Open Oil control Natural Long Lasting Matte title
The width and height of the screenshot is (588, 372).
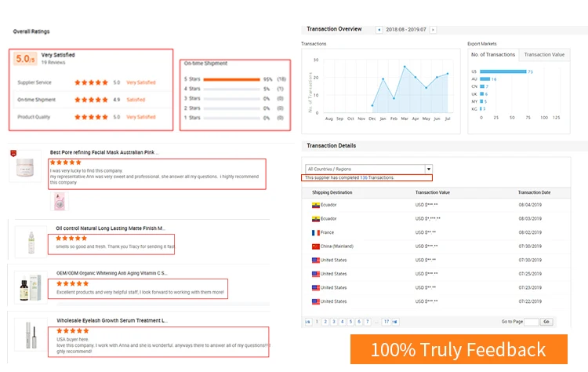tap(111, 228)
